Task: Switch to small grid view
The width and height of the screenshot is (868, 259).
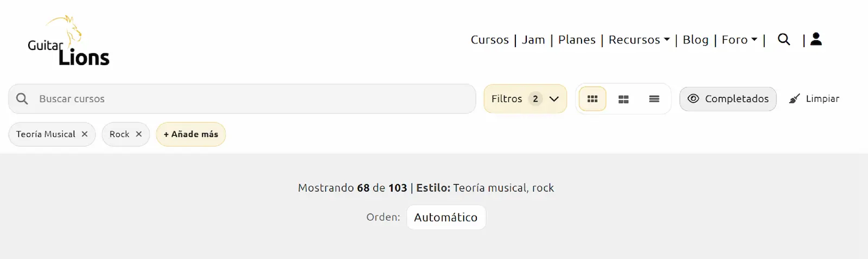Action: [x=592, y=99]
